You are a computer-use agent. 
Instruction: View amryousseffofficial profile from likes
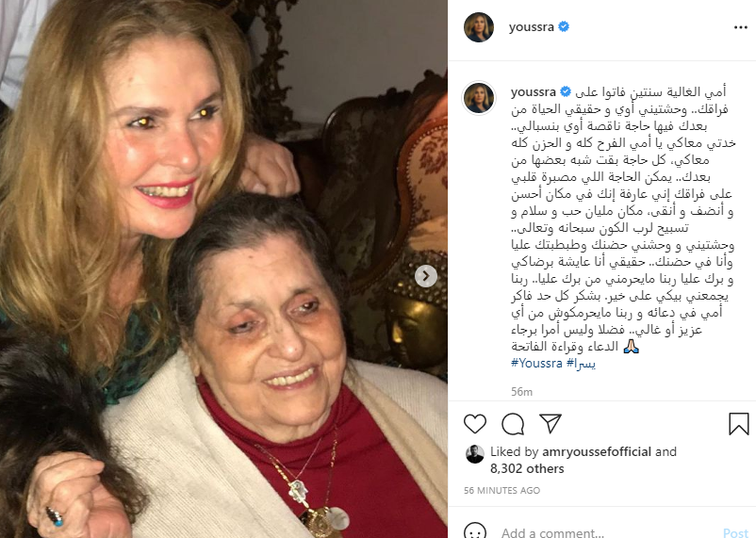tap(597, 451)
